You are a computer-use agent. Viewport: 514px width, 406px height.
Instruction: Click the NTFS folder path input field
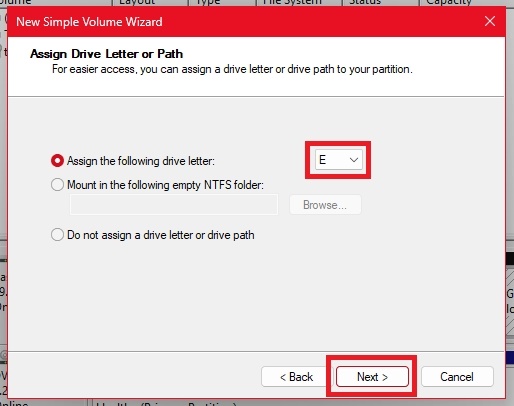point(174,205)
